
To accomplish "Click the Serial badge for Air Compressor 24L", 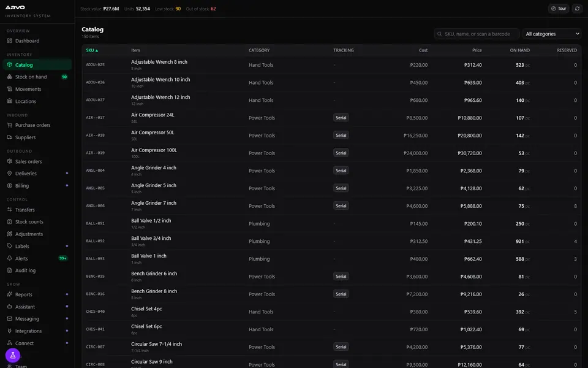I will click(x=341, y=118).
